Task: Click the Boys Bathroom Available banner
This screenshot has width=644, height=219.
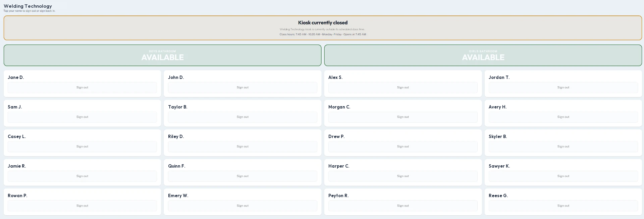Action: [x=162, y=55]
